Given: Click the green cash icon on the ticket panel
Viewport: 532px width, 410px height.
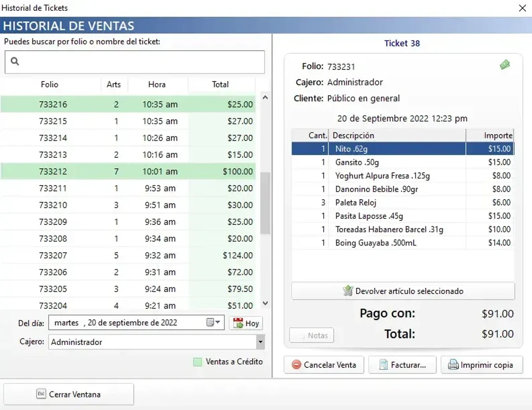Looking at the screenshot, I should coord(504,65).
